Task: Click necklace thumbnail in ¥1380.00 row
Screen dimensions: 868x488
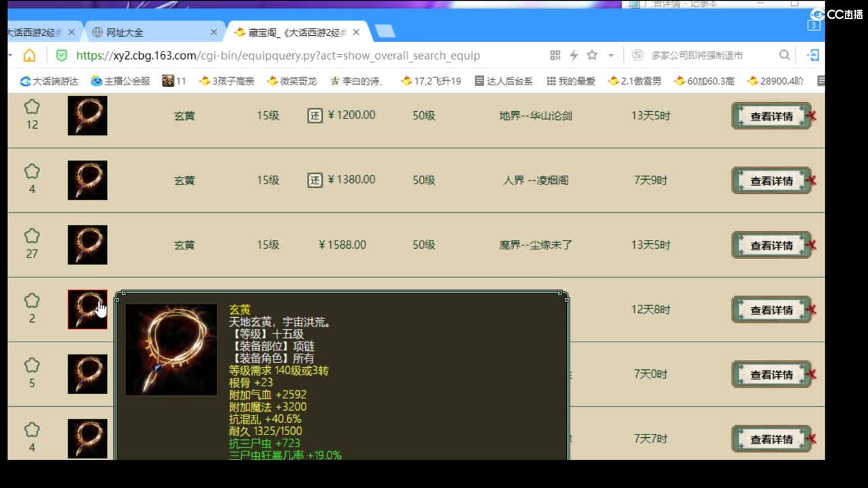Action: (87, 180)
